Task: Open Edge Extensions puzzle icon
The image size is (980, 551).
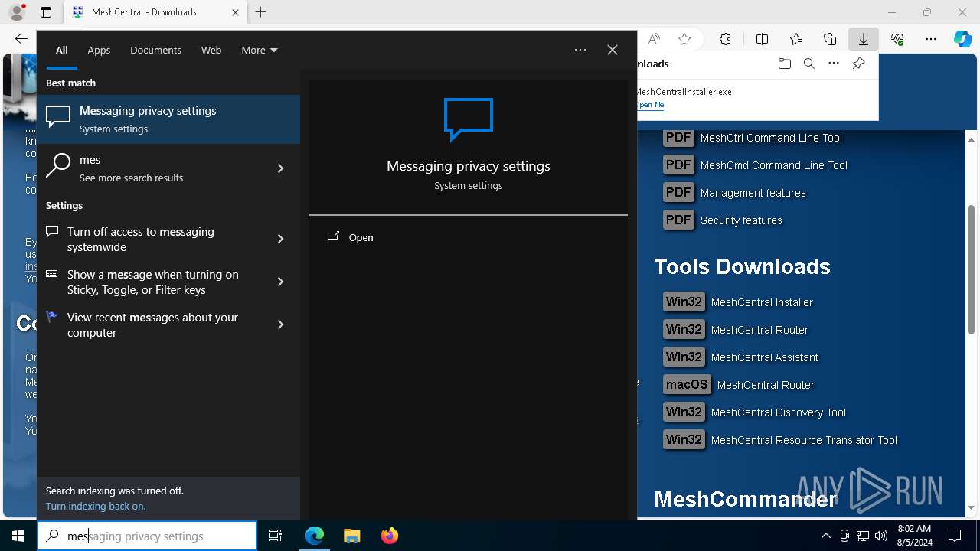Action: [x=725, y=39]
